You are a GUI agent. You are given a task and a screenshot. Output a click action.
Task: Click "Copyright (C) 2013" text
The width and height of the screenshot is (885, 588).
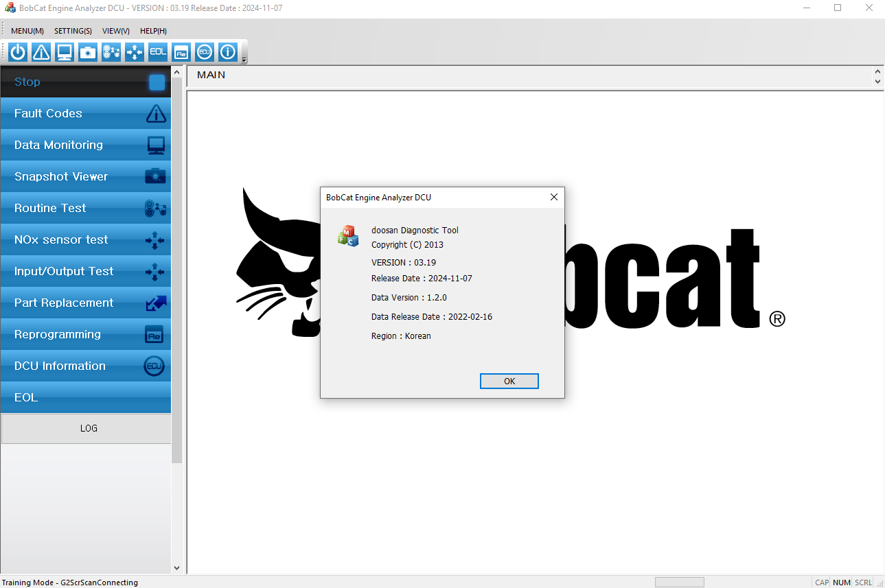(407, 245)
